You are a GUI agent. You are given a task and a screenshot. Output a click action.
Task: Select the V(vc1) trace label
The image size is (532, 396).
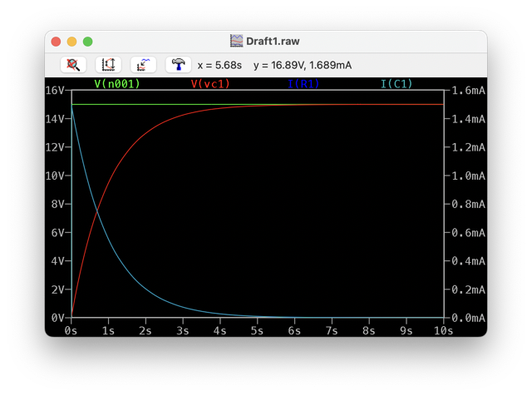(x=210, y=83)
